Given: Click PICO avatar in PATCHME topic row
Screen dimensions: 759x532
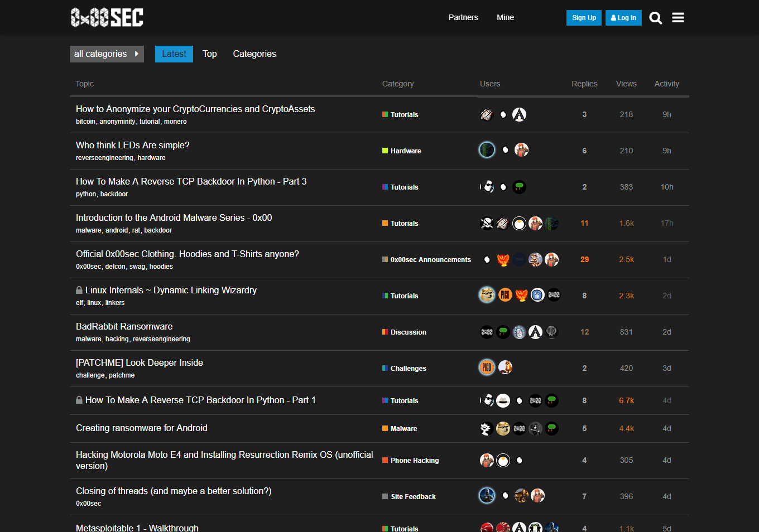Looking at the screenshot, I should pos(487,367).
